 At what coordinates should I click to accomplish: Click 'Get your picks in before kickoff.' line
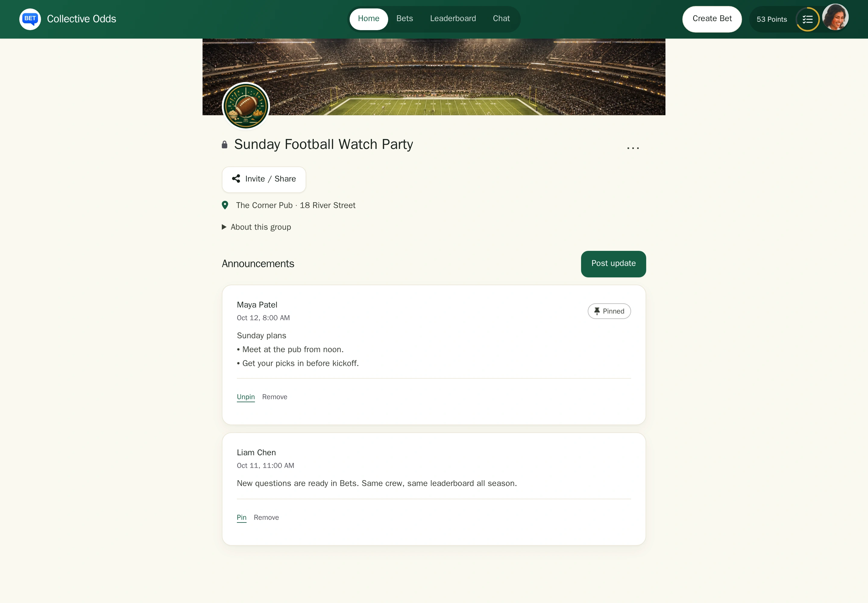tap(301, 363)
